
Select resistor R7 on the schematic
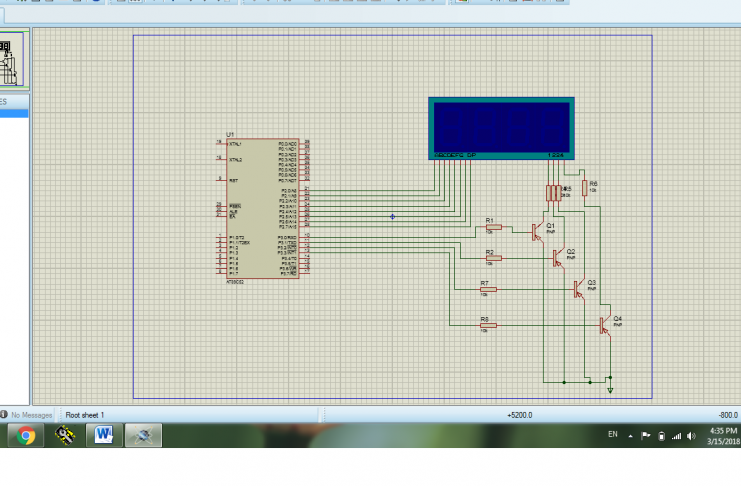(489, 289)
